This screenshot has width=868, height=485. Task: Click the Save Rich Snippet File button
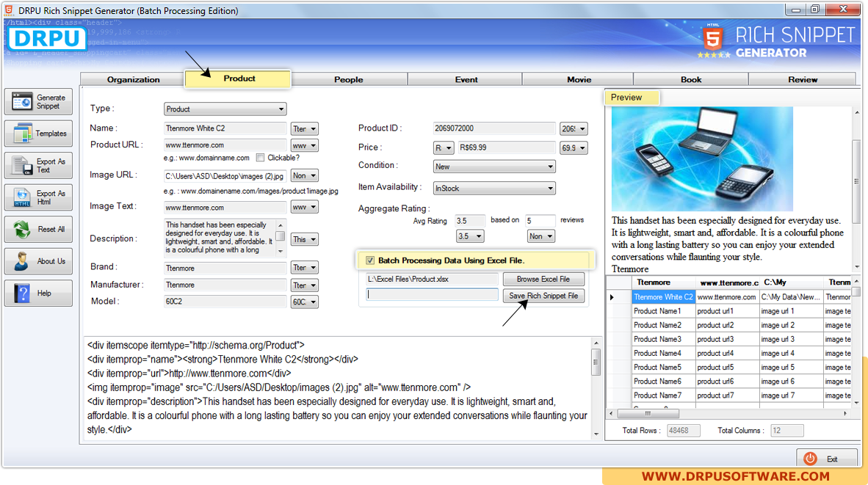click(543, 296)
